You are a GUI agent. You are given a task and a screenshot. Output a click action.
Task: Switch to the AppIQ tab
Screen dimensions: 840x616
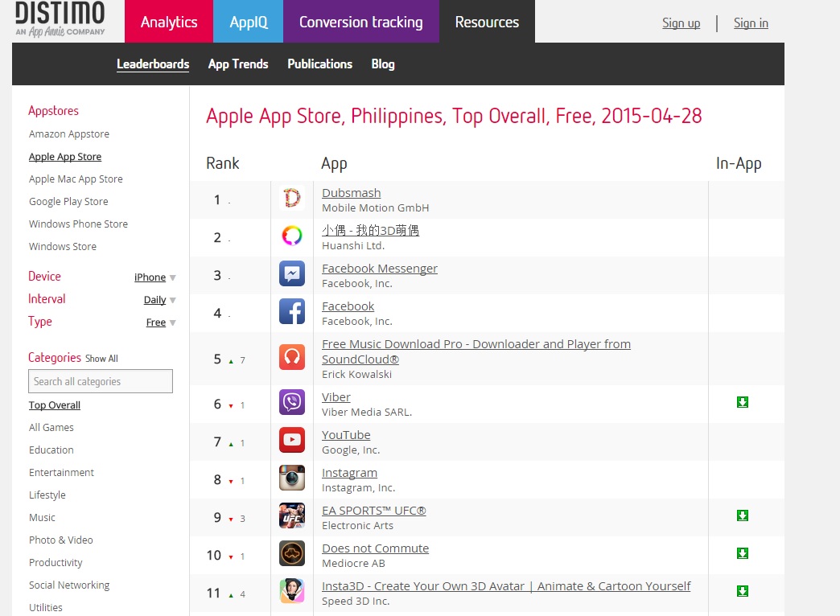pos(249,22)
